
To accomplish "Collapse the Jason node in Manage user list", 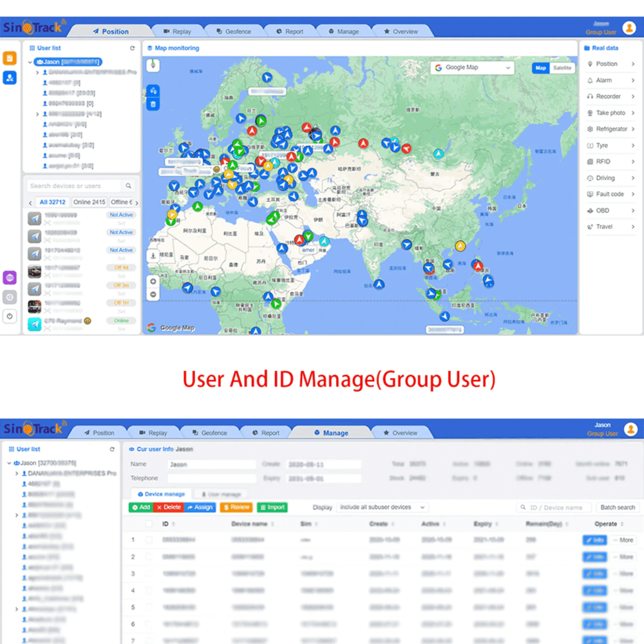I will (x=9, y=463).
